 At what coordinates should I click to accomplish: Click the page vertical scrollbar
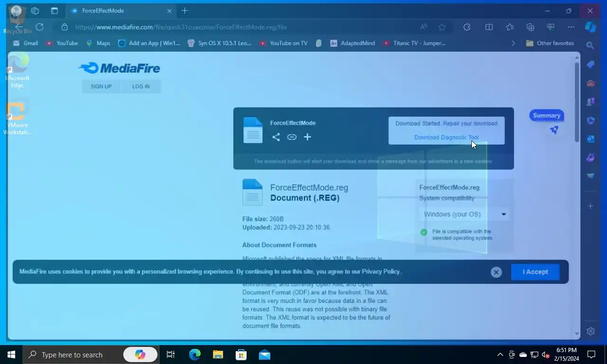(577, 102)
